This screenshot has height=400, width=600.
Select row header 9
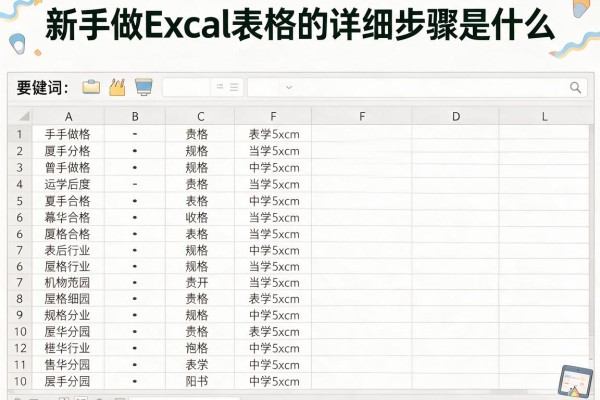tap(20, 315)
